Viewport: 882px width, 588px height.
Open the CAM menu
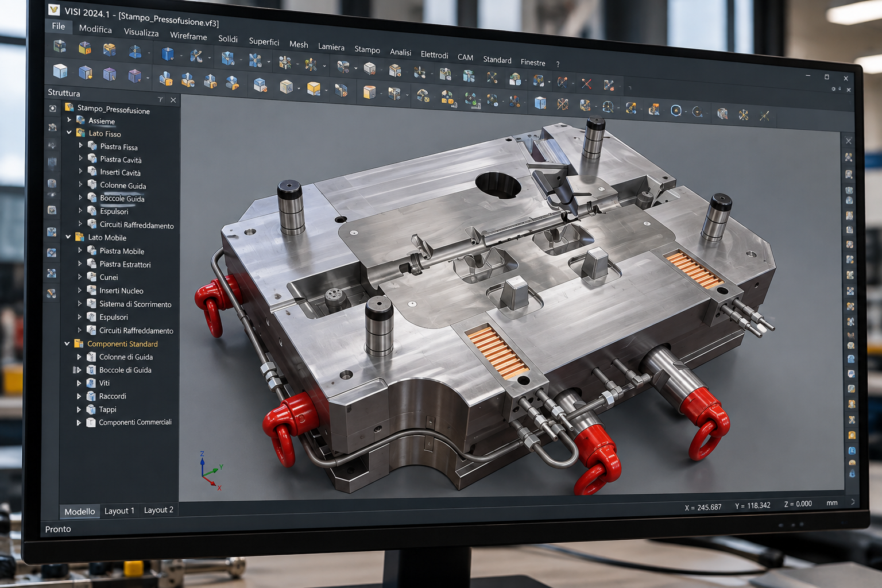tap(465, 57)
